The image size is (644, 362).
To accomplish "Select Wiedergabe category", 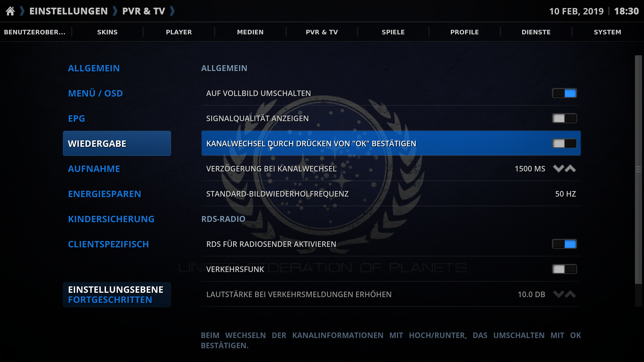I will [117, 143].
